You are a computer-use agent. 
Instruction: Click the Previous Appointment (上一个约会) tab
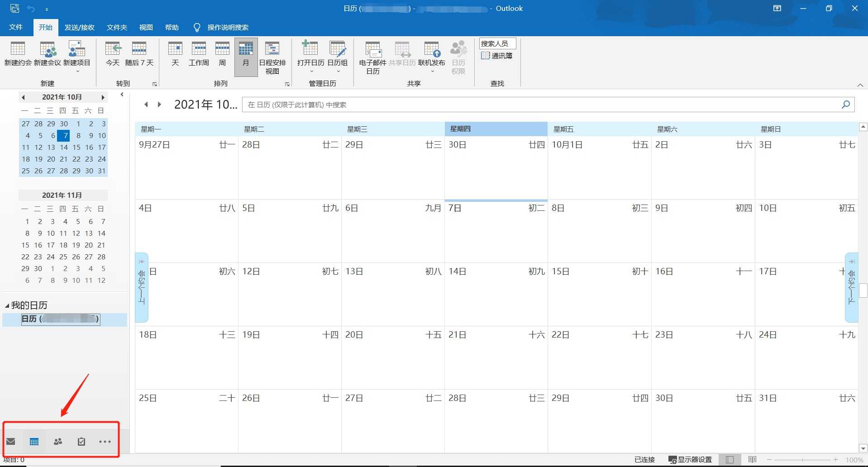(x=142, y=287)
